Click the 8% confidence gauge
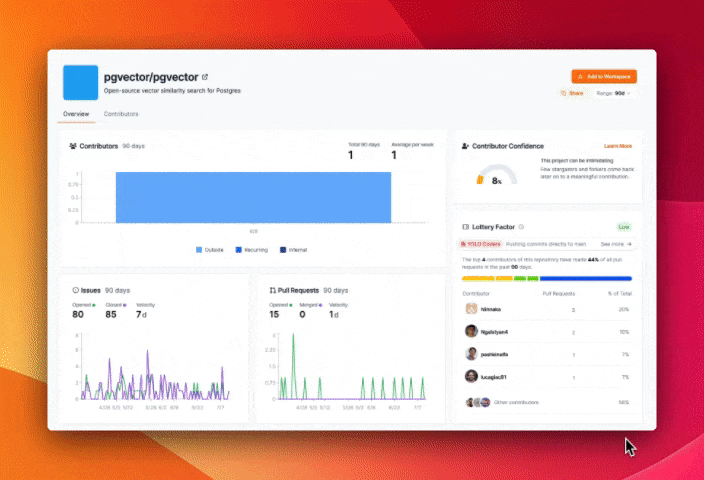This screenshot has height=480, width=704. (496, 175)
